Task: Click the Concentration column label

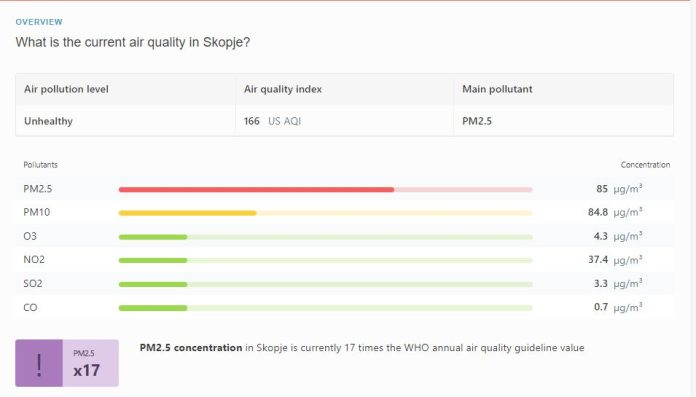Action: tap(645, 165)
